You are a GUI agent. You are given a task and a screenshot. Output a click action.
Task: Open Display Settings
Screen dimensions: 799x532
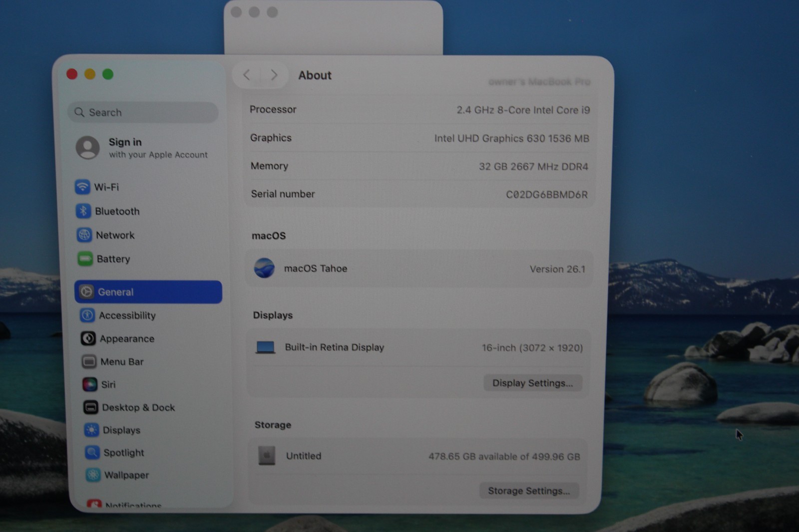(533, 383)
